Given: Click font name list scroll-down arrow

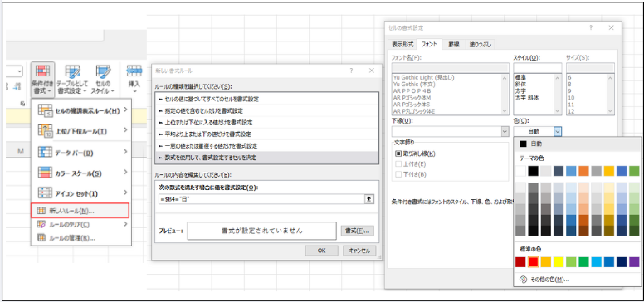Looking at the screenshot, I should (505, 111).
